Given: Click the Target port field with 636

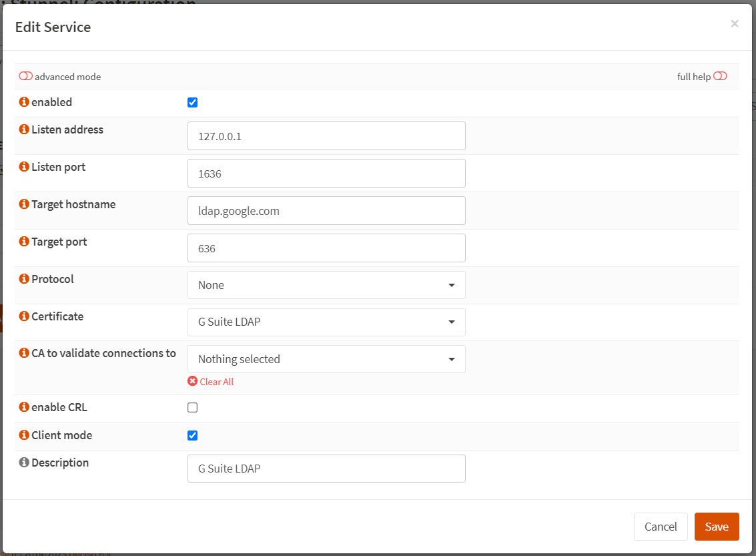Looking at the screenshot, I should pos(326,248).
